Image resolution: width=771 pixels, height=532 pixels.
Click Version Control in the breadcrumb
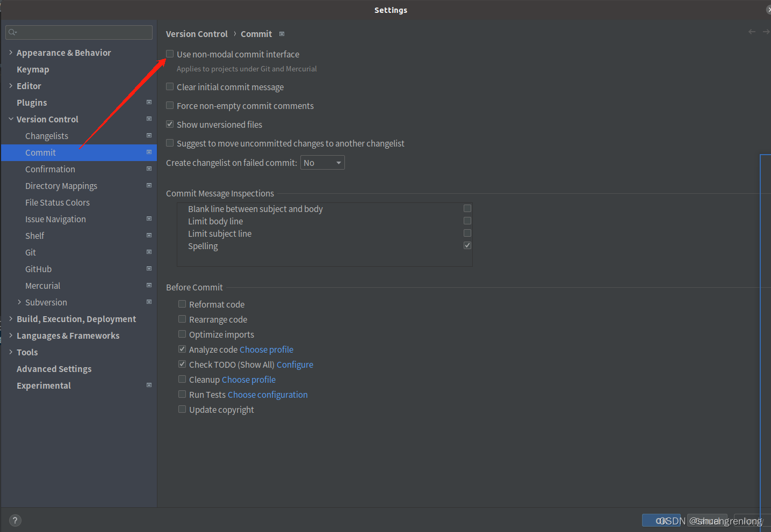click(x=197, y=33)
